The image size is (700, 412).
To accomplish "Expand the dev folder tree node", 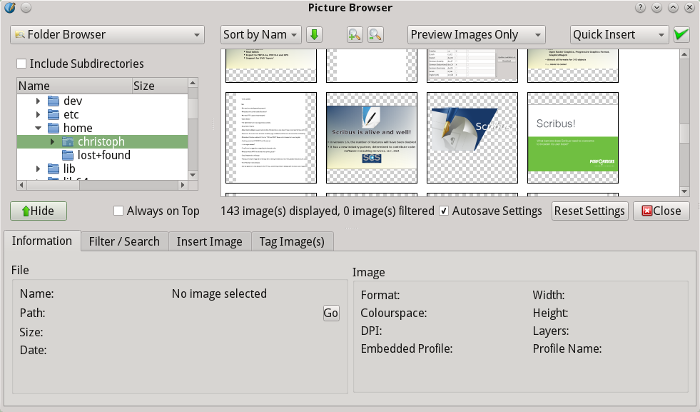I will point(38,101).
